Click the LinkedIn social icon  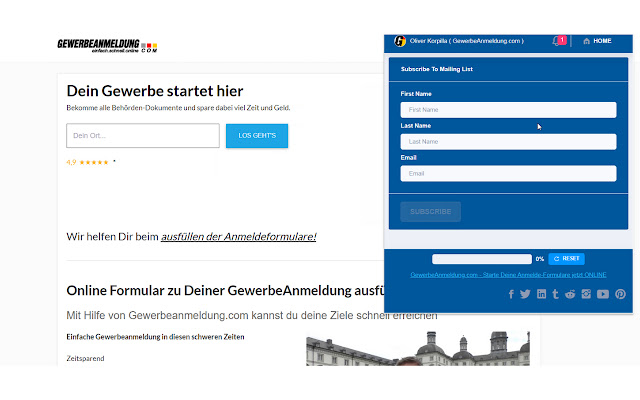tap(541, 294)
